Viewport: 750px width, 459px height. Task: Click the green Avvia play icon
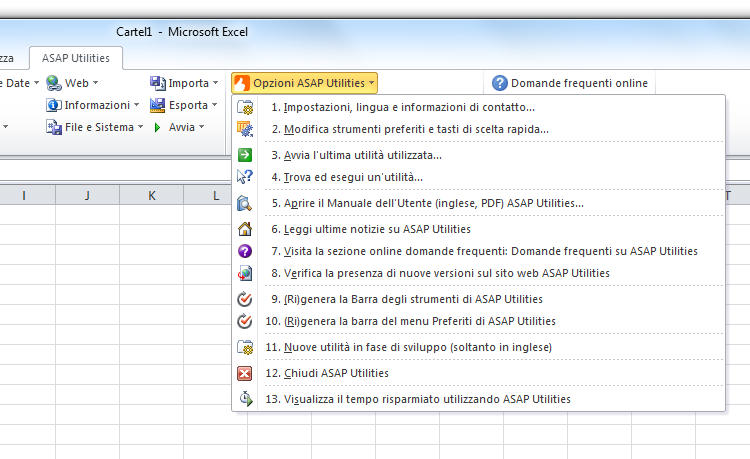(157, 127)
